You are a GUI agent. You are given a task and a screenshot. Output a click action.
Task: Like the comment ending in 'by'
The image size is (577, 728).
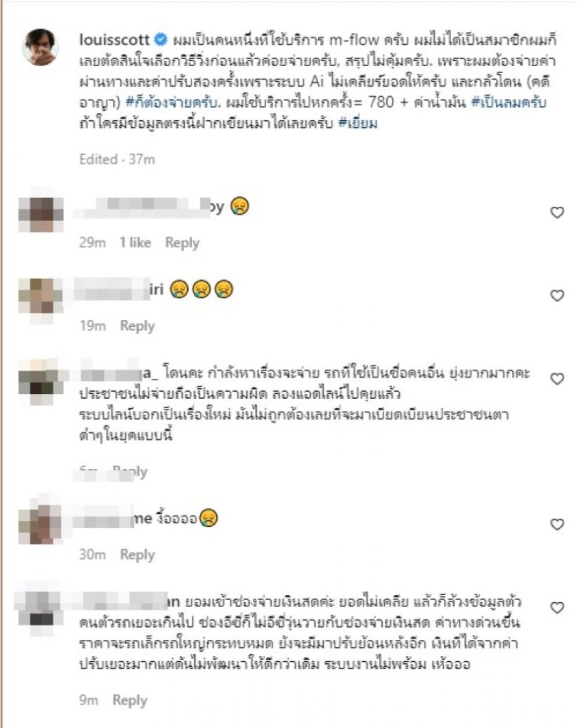556,212
